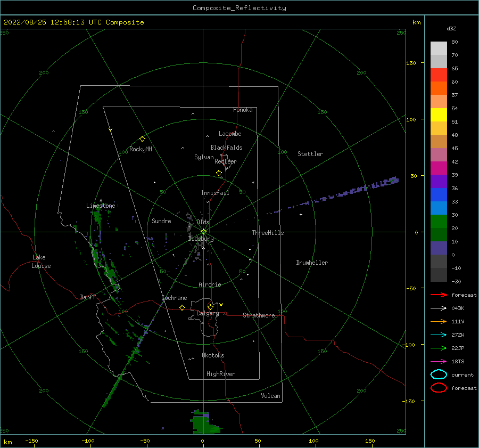
Task: Pick the light gray 70-80 dBZ swatch
Action: point(439,48)
